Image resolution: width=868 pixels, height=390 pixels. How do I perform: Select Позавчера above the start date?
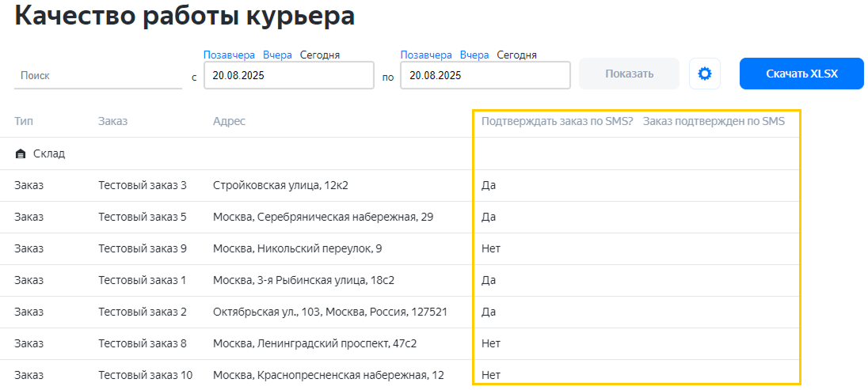tap(229, 55)
